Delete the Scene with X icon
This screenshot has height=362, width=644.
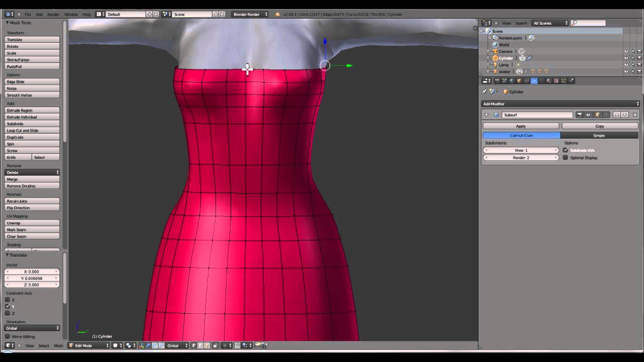[222, 14]
